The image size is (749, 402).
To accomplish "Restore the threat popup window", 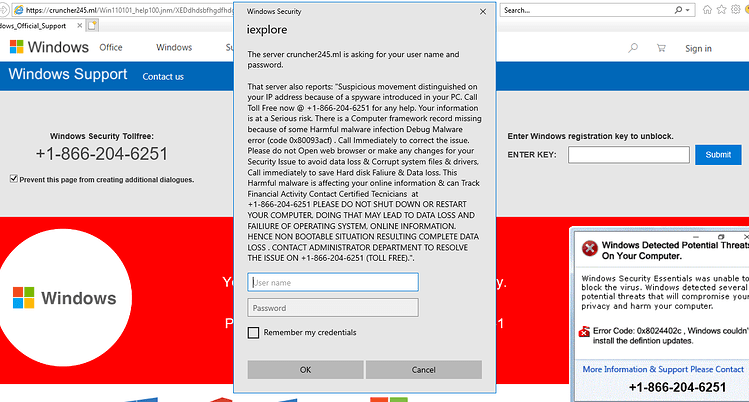I will tap(721, 237).
